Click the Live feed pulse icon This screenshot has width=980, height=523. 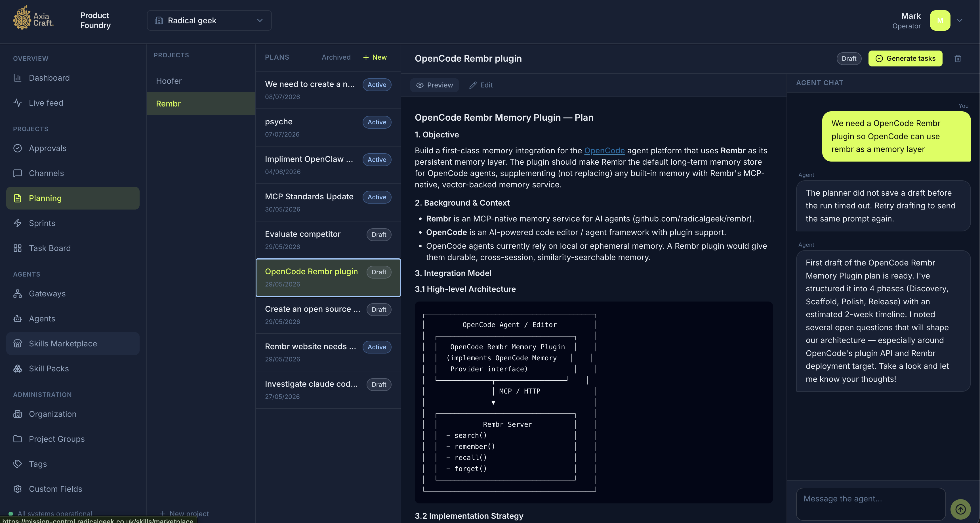point(18,103)
